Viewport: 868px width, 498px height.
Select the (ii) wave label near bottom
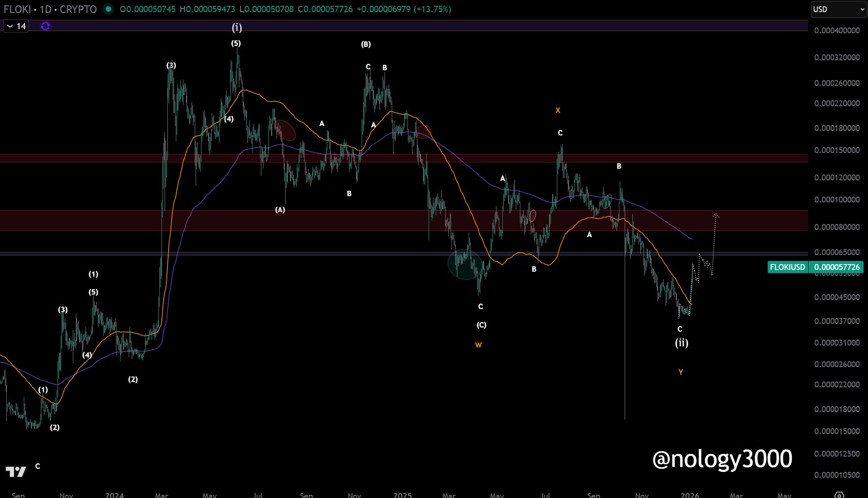tap(681, 343)
